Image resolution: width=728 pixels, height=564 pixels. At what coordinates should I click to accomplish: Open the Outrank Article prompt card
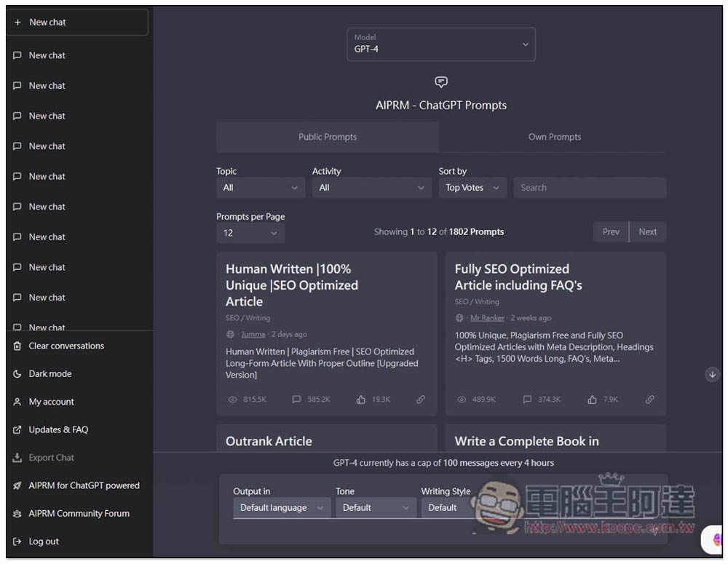tap(326, 438)
